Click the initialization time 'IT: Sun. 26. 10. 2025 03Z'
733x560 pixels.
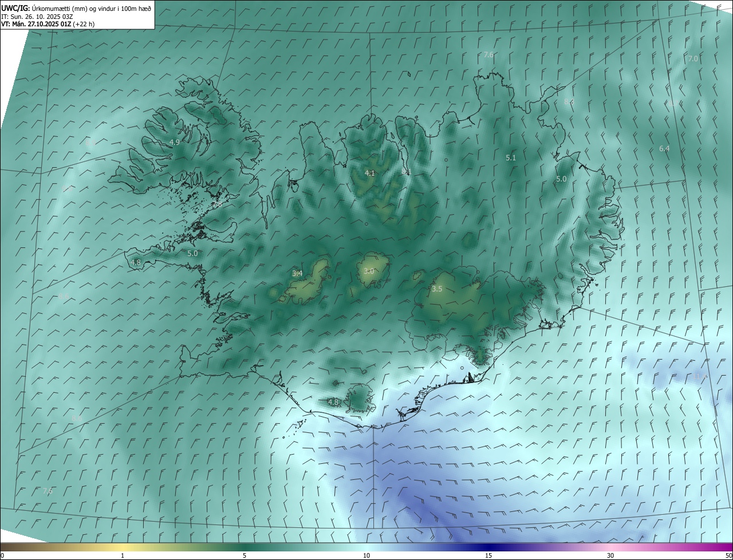37,16
